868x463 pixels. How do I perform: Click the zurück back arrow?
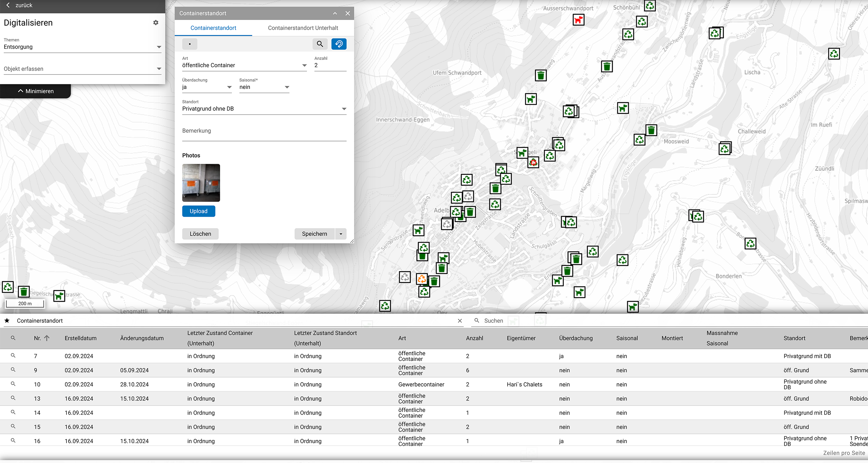click(x=8, y=5)
